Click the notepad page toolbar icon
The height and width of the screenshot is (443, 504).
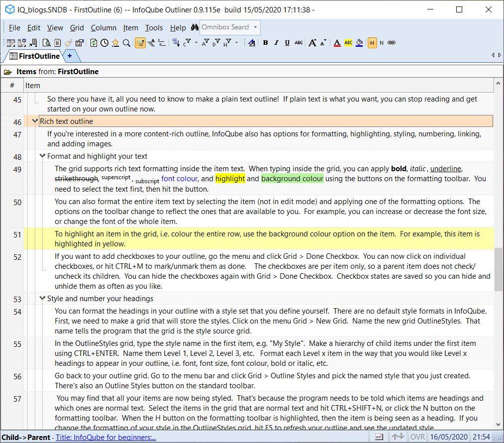coord(58,43)
